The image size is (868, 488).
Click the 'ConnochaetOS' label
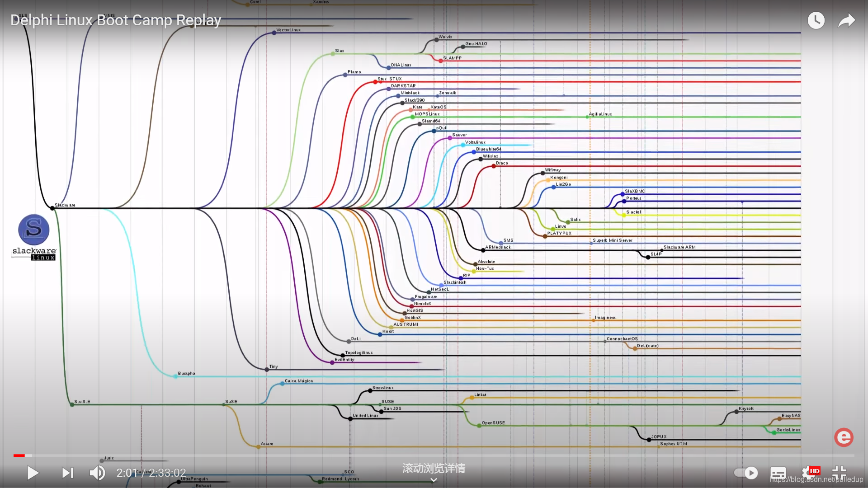623,338
